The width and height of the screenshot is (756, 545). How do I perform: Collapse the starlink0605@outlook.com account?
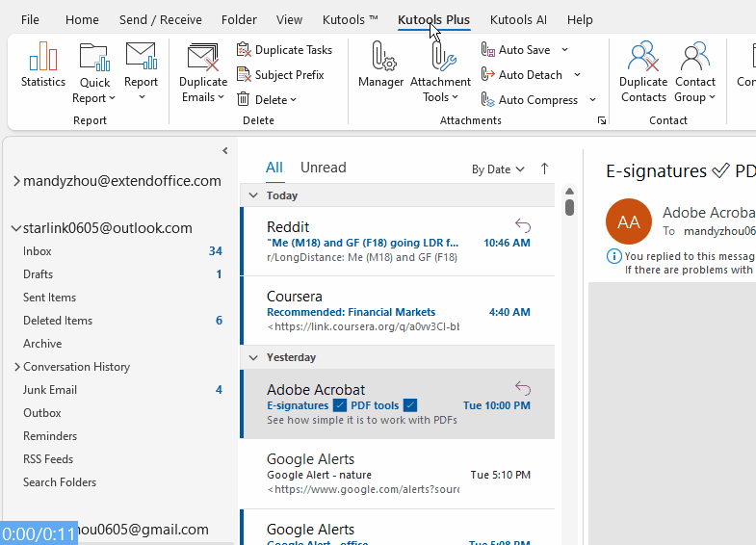(16, 228)
